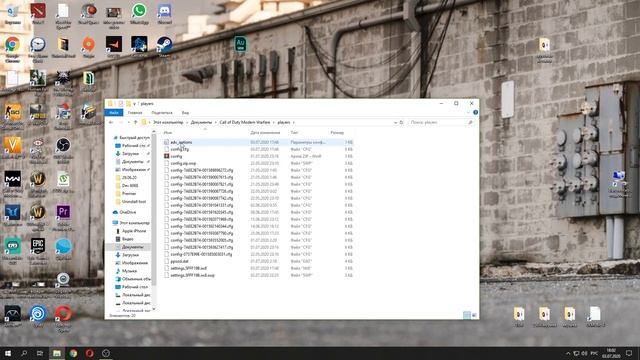
Task: Sort files by the Имя column
Action: click(x=168, y=133)
